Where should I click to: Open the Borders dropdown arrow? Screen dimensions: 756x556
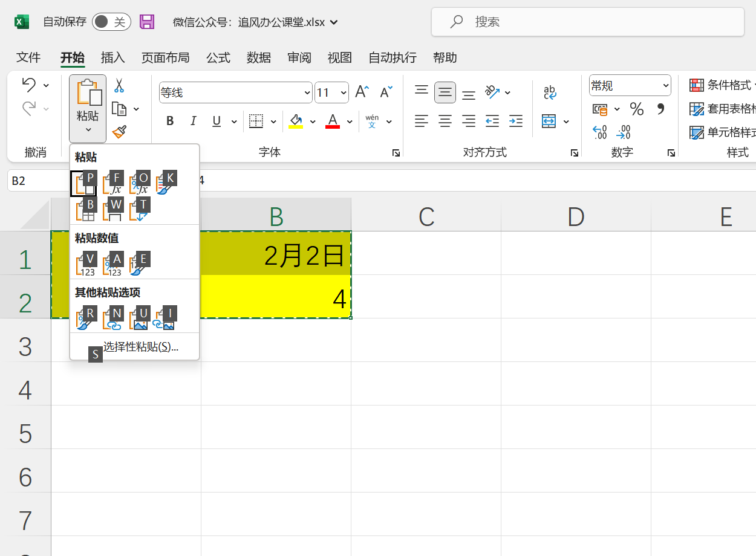pos(273,121)
